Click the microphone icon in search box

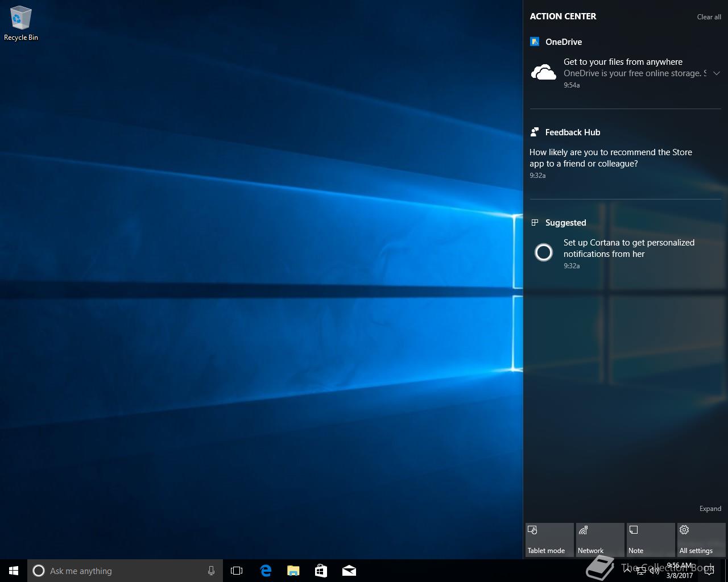click(211, 571)
